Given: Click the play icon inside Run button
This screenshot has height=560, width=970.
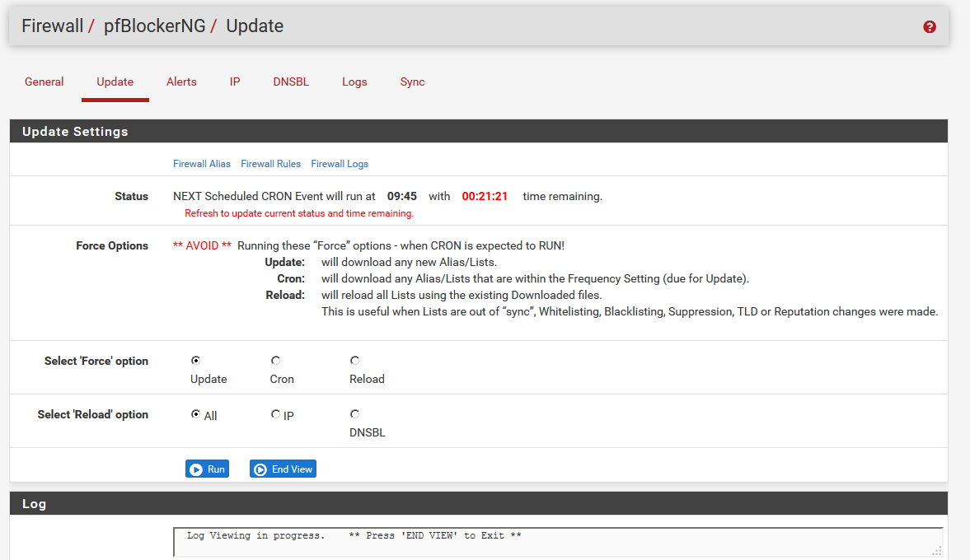Looking at the screenshot, I should pos(196,469).
